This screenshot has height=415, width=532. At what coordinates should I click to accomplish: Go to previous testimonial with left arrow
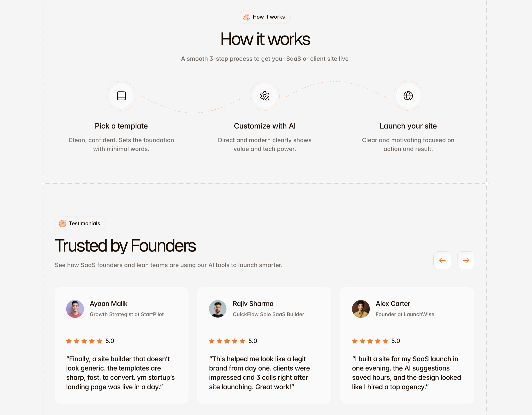click(442, 260)
